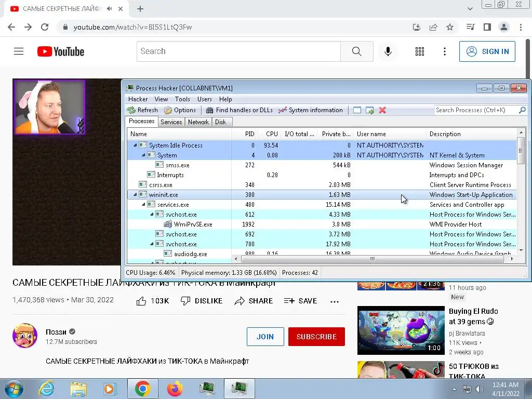Select the csrss.exe process row
532x399 pixels.
click(322, 184)
